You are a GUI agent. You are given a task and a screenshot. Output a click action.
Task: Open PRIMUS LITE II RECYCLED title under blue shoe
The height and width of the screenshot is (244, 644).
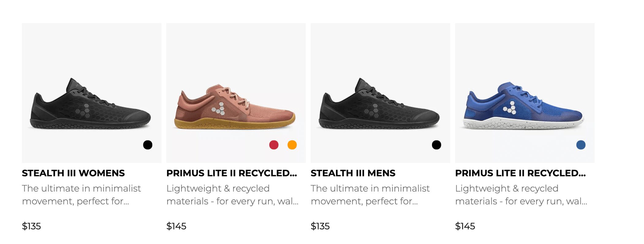click(521, 173)
